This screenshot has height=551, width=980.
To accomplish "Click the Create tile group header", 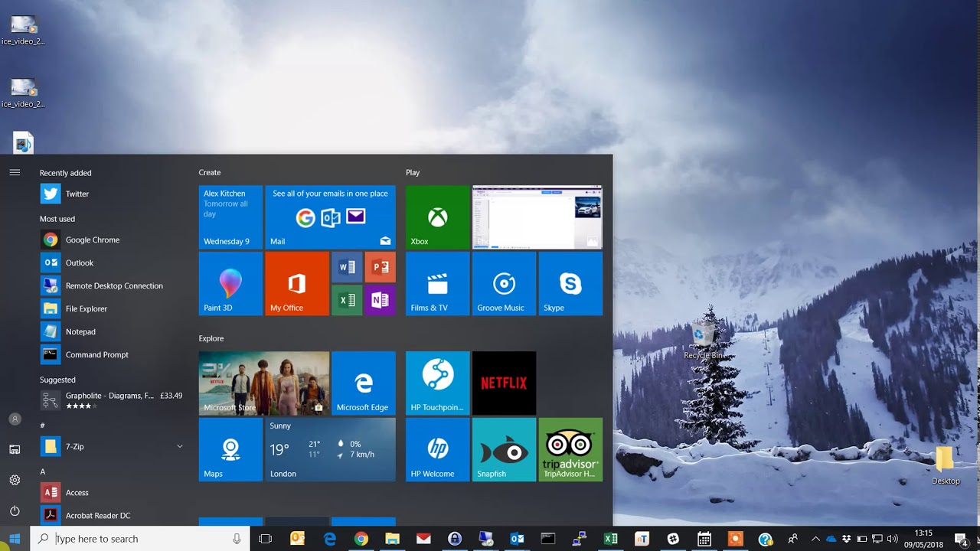I will point(210,172).
